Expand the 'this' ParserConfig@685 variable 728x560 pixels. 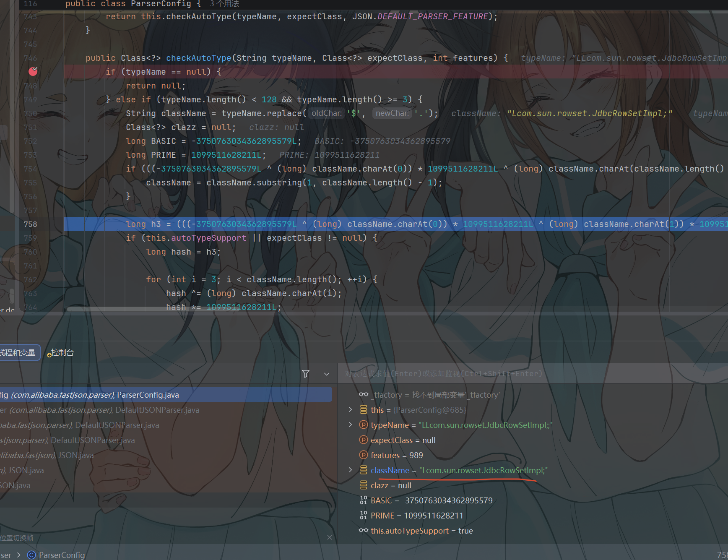tap(350, 410)
